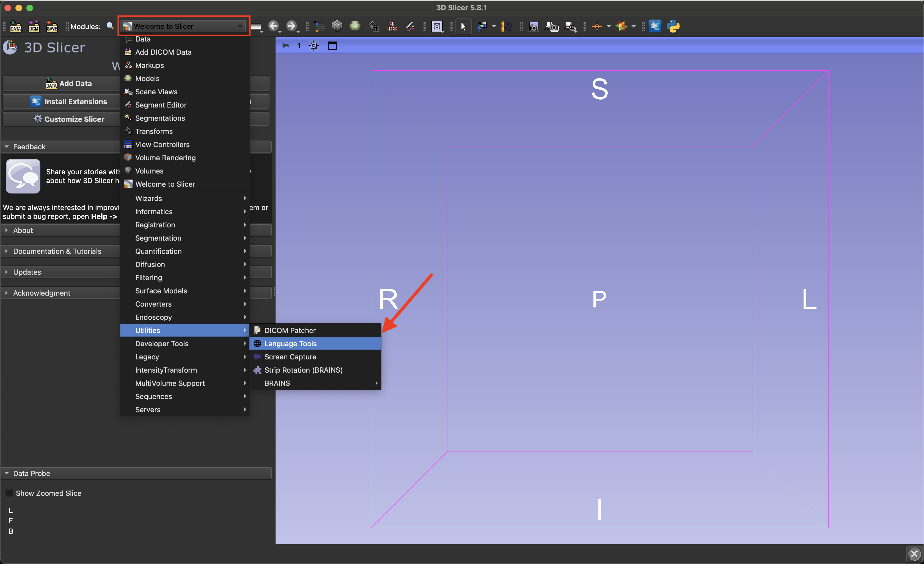This screenshot has height=564, width=924.
Task: Go back to previous module arrow
Action: 273,26
